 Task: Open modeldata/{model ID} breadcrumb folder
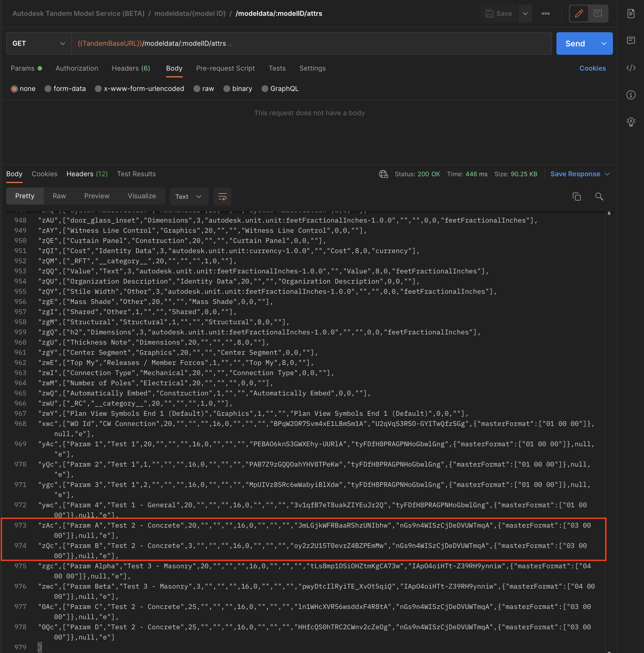click(x=190, y=14)
